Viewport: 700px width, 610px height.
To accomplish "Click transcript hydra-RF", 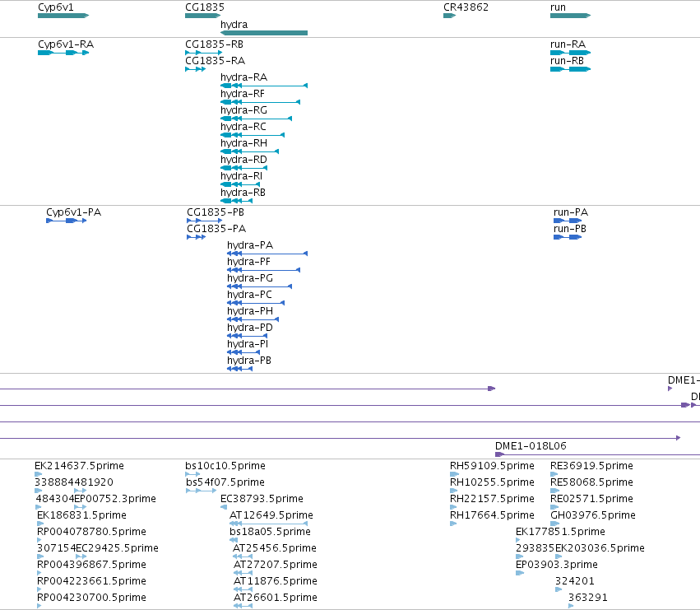I will [243, 94].
